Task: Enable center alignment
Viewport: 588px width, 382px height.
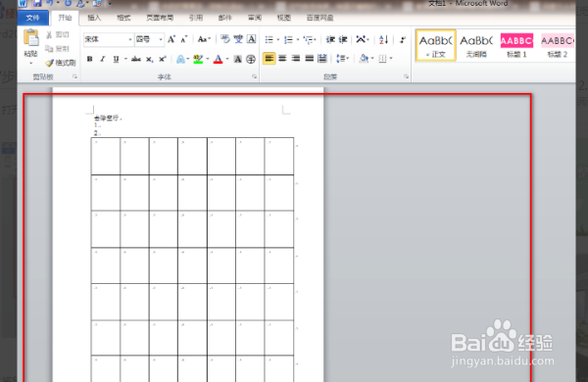Action: [282, 59]
